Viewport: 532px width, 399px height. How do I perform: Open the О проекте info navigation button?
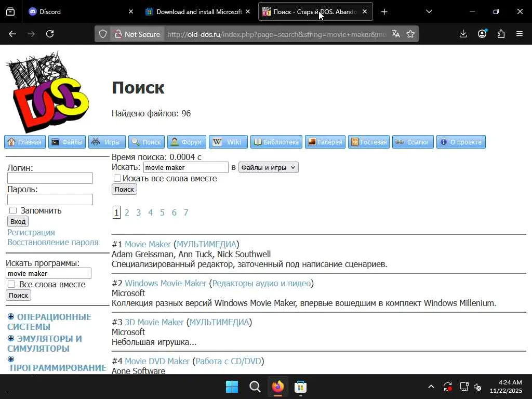click(x=461, y=142)
